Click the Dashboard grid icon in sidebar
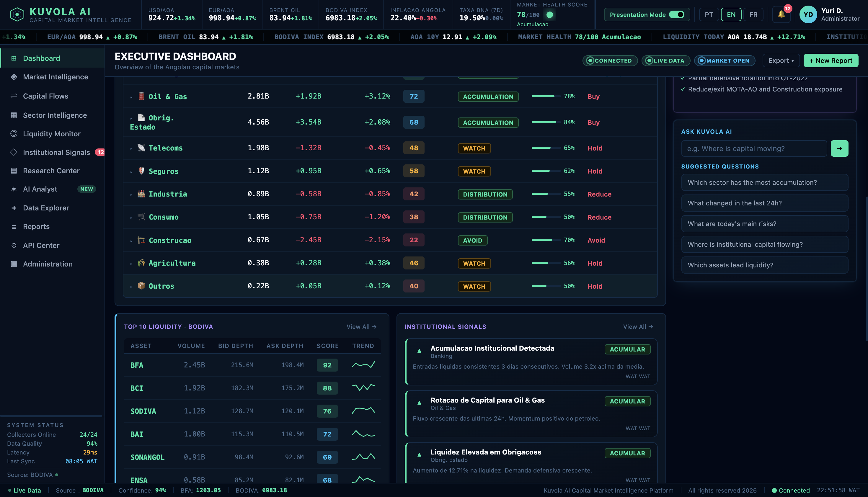 coord(14,58)
